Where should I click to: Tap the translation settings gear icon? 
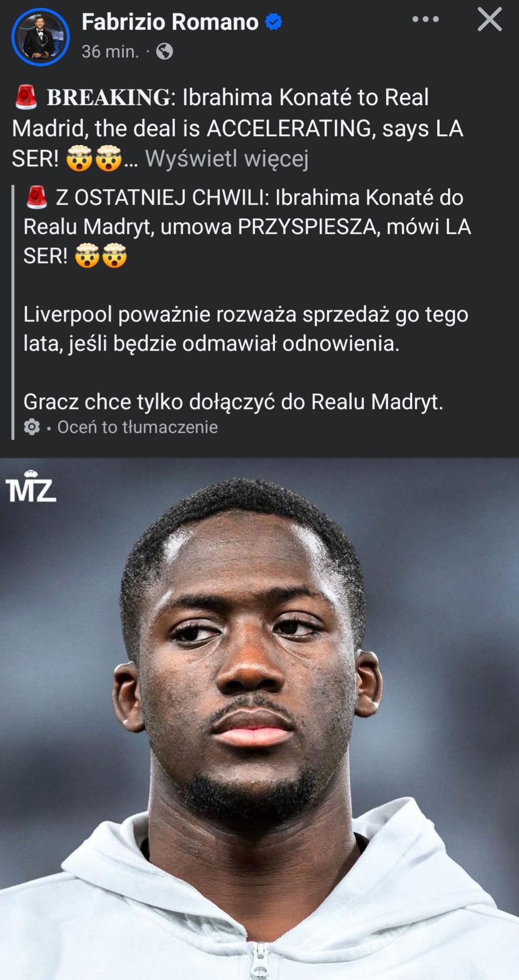(x=32, y=427)
